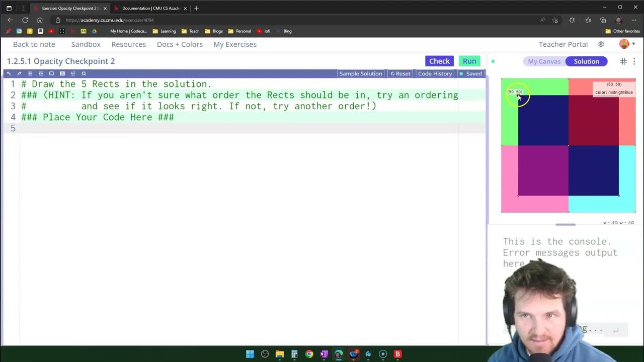Open the Resources menu
This screenshot has height=362, width=644.
coord(129,44)
